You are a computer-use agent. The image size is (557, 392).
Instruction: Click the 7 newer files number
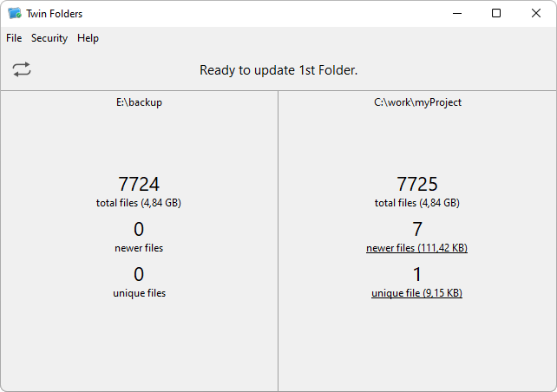417,229
